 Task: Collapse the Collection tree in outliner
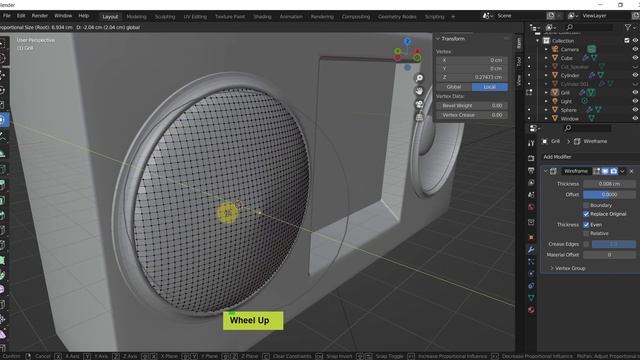pos(538,41)
